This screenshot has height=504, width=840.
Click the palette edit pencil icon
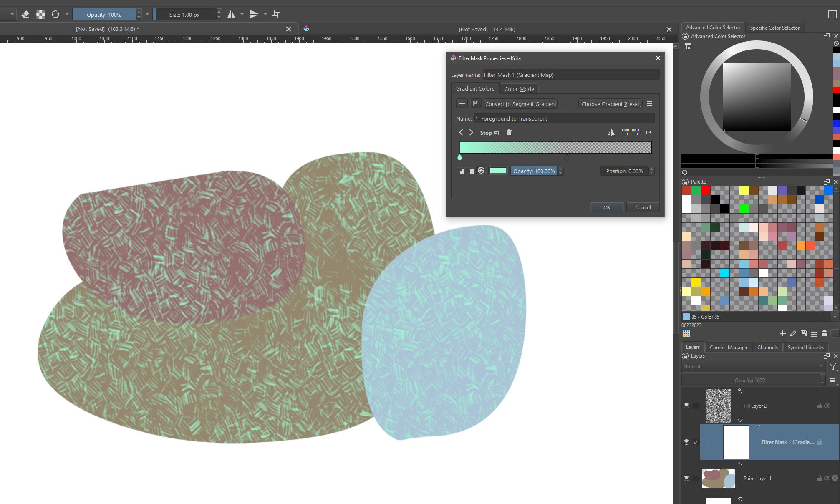(x=793, y=333)
